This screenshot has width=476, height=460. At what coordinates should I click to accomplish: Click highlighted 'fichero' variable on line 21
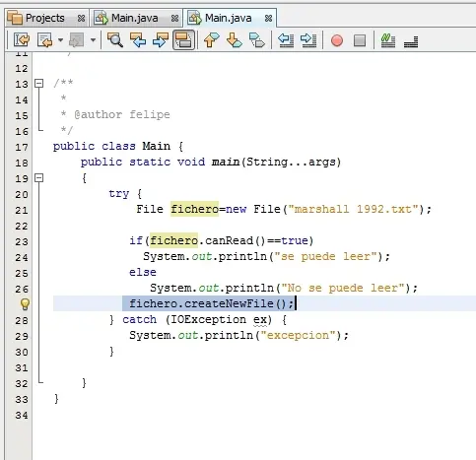[194, 209]
